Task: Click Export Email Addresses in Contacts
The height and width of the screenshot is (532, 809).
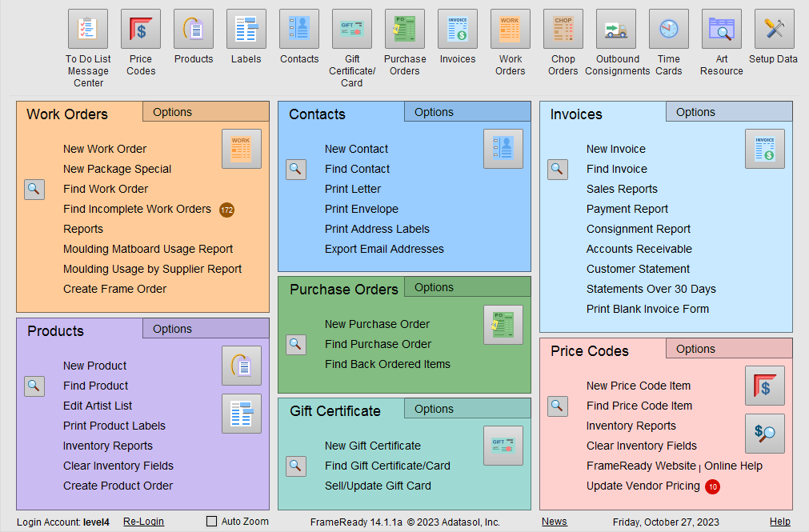Action: [384, 249]
